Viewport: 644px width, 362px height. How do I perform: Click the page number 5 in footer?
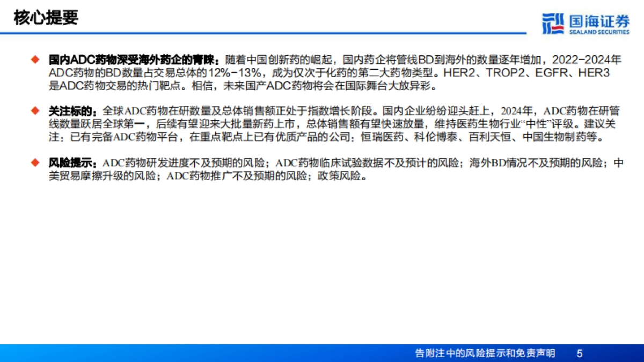(579, 353)
